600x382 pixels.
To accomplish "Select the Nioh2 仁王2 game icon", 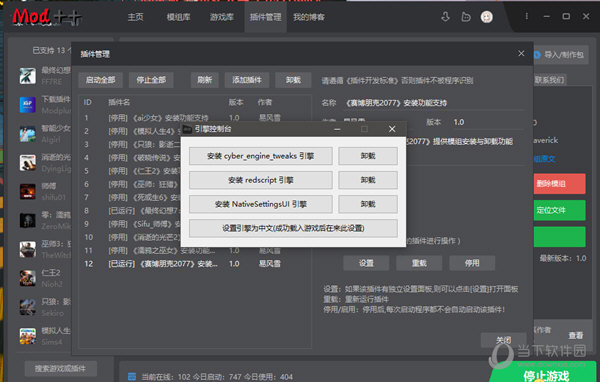I will 28,278.
